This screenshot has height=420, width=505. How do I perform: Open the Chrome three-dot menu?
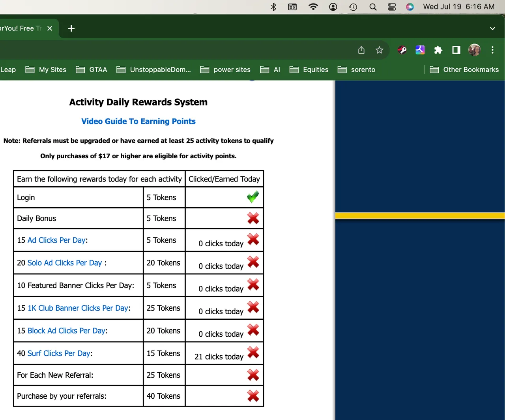(492, 50)
